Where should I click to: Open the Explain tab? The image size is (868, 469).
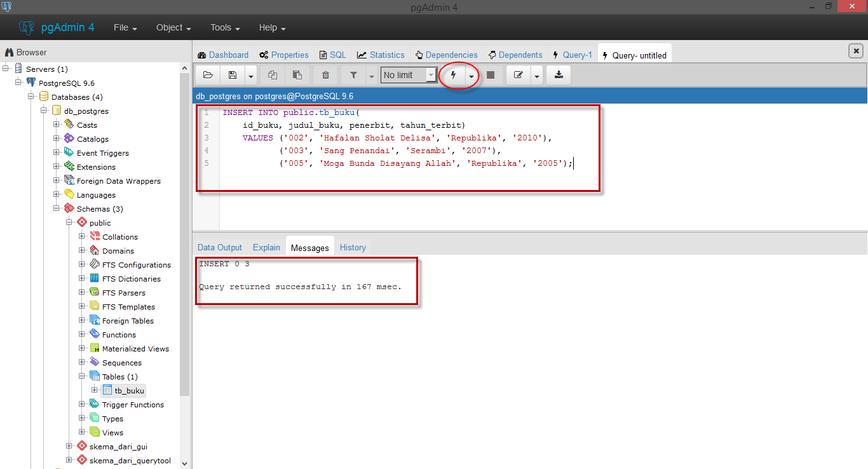point(266,247)
